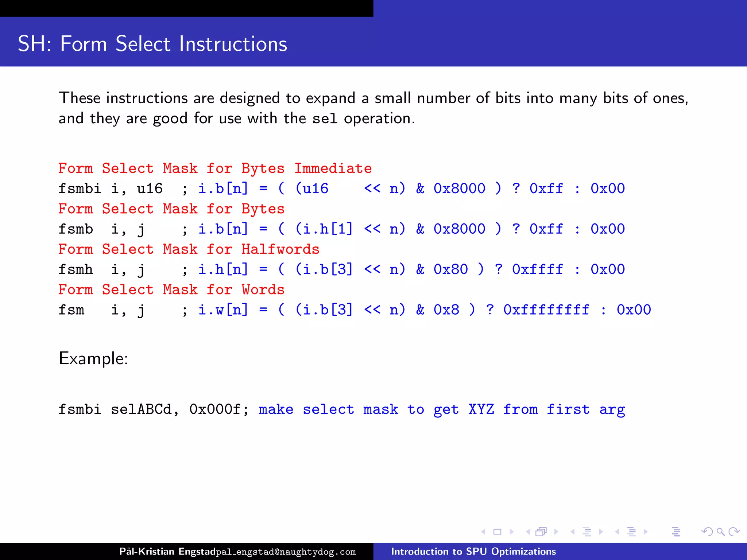This screenshot has height=560, width=747.
Task: Go to next section arrow
Action: click(x=646, y=532)
